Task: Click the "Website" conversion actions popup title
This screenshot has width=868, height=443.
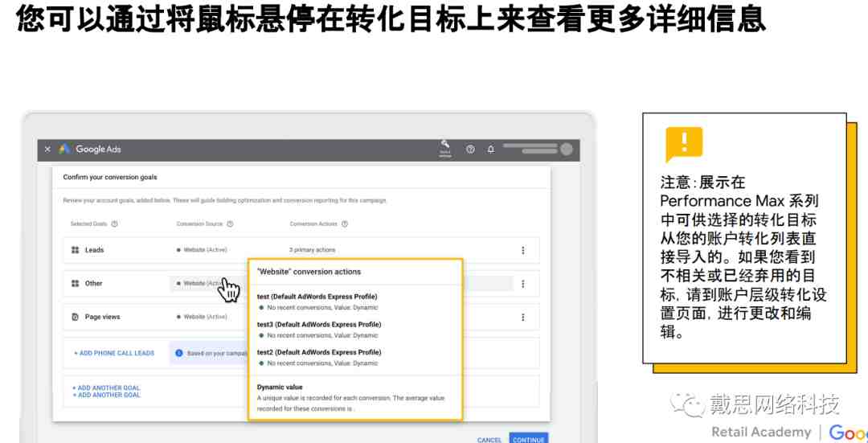Action: tap(309, 272)
